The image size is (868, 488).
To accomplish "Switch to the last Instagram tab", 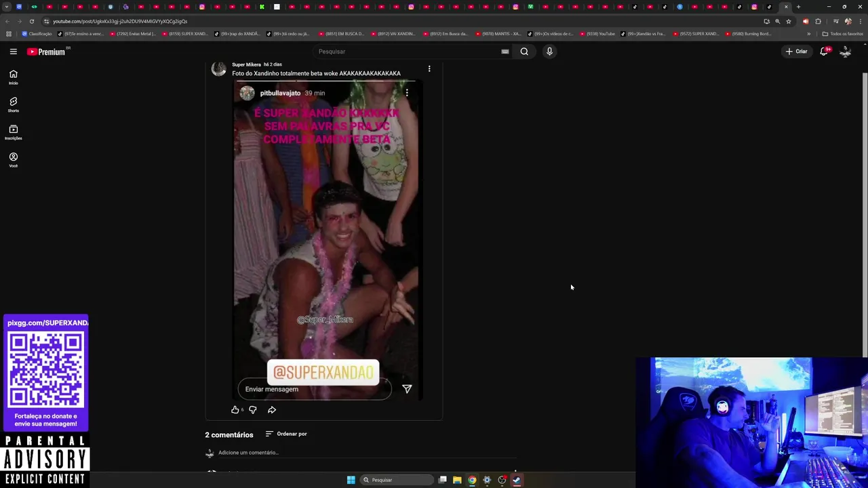I will pos(754,7).
